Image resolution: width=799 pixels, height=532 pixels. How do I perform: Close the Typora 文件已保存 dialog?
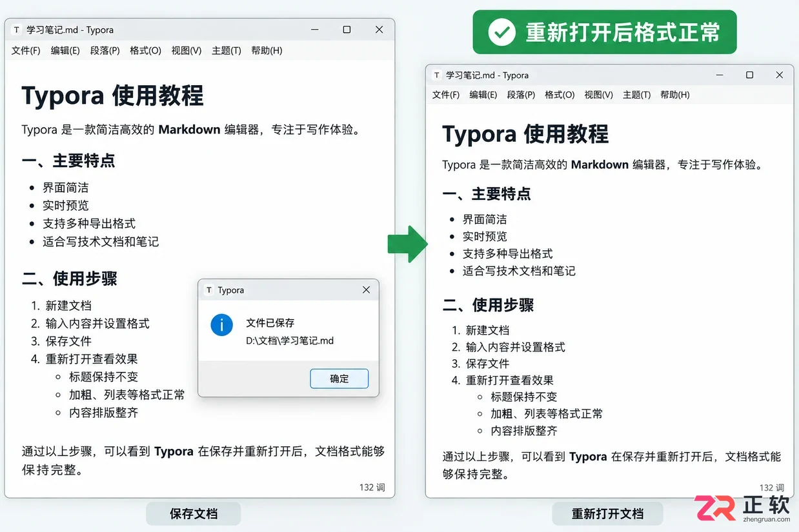(x=366, y=290)
